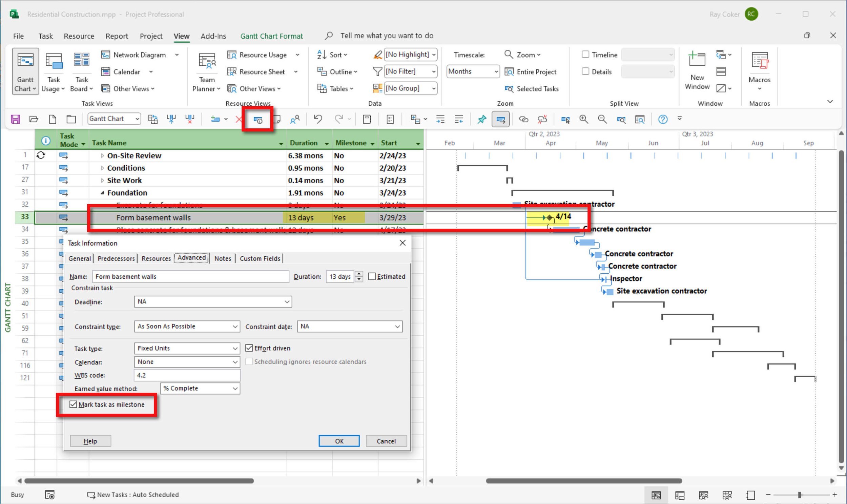847x504 pixels.
Task: Click the Save icon in quick toolbar
Action: tap(15, 119)
